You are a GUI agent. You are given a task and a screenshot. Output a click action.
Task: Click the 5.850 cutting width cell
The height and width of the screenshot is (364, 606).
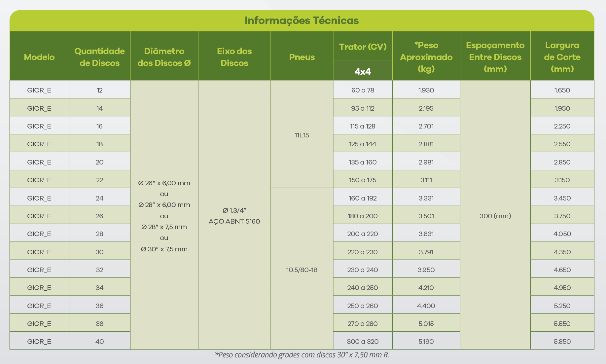(x=562, y=342)
